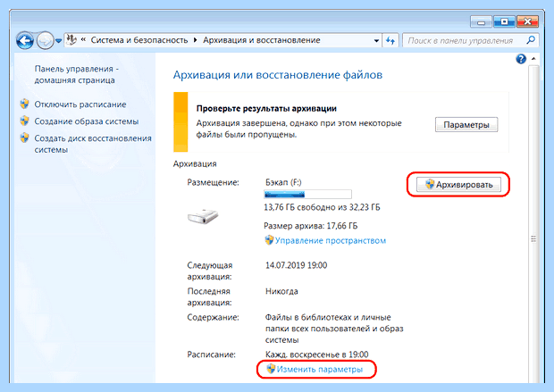Click the vertical scrollbar thumb
The height and width of the screenshot is (392, 554).
pos(533,239)
